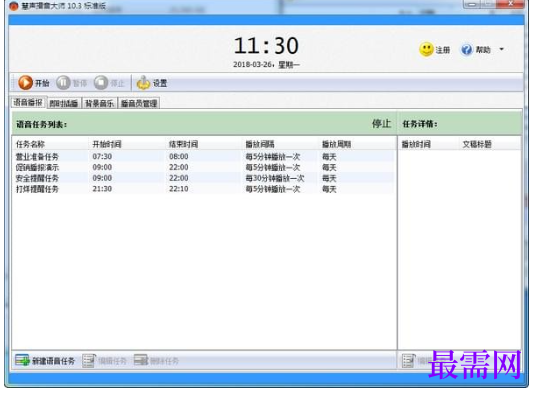Click start time 21:30 of 打烊提醒任务
The width and height of the screenshot is (540, 396).
102,189
